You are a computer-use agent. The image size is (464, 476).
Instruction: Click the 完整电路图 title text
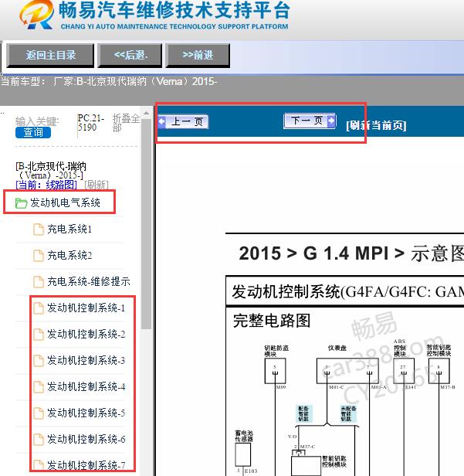(272, 321)
